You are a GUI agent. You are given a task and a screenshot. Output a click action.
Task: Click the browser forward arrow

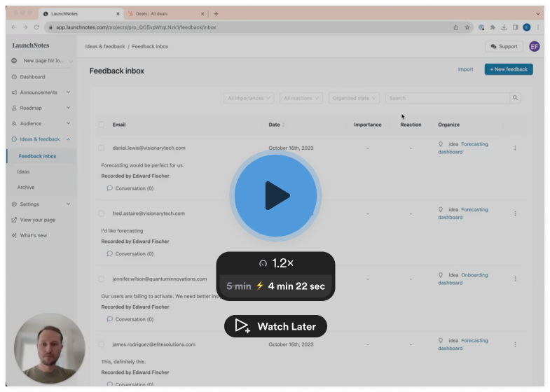click(25, 27)
